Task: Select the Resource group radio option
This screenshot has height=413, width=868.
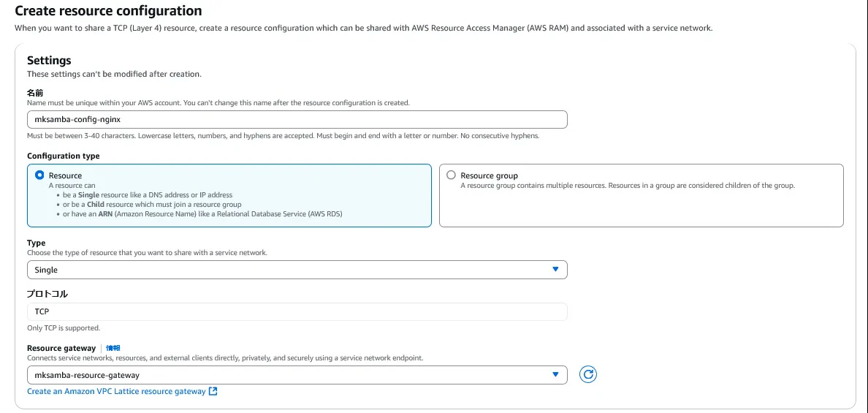Action: pos(451,175)
